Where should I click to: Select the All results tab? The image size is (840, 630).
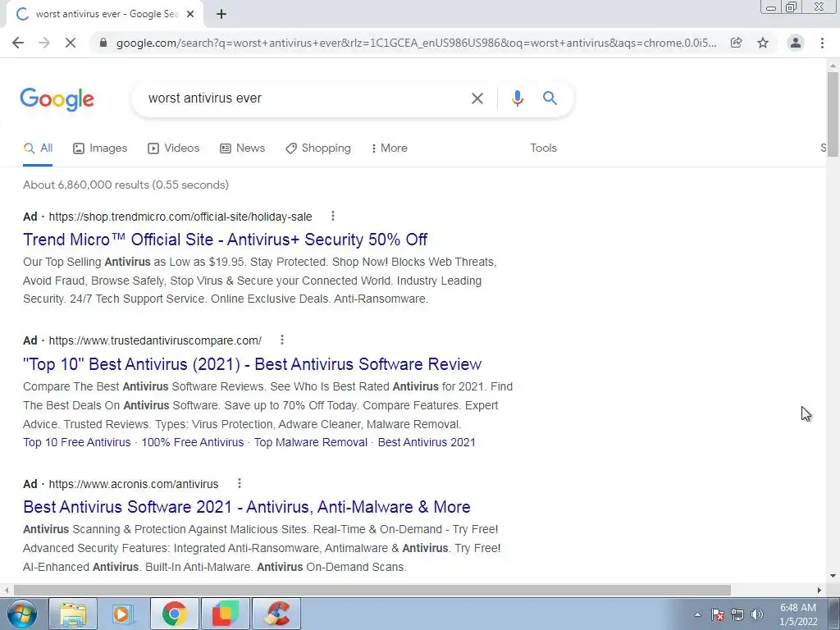click(x=38, y=148)
